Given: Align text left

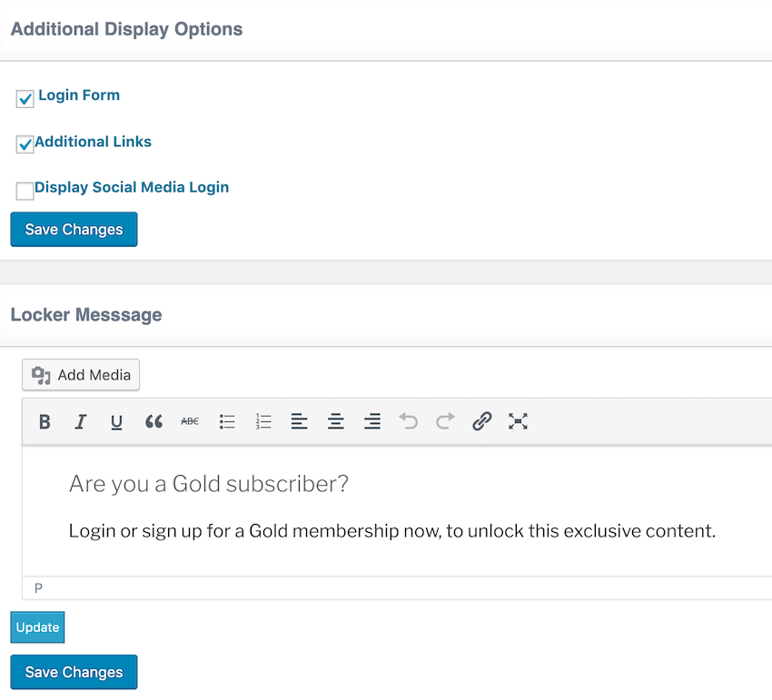Looking at the screenshot, I should coord(300,422).
